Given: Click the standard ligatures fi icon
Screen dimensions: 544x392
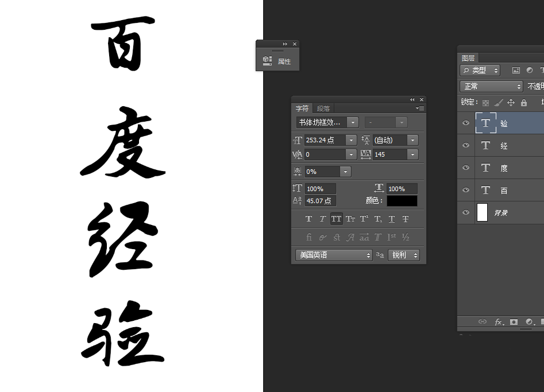Looking at the screenshot, I should 309,237.
